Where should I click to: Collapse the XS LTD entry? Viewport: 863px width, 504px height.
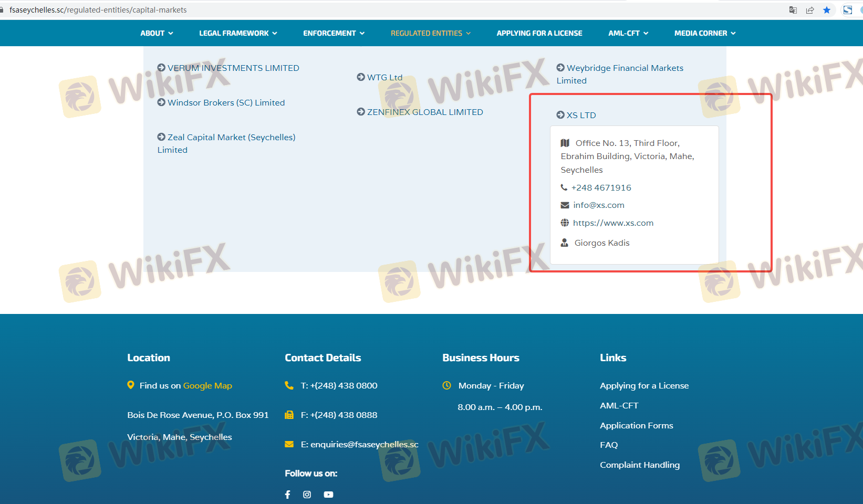[x=577, y=115]
